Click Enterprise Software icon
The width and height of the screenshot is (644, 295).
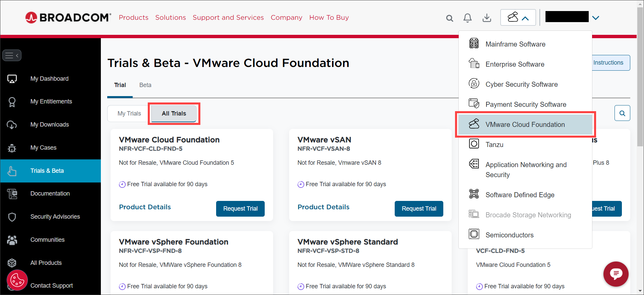pos(474,63)
